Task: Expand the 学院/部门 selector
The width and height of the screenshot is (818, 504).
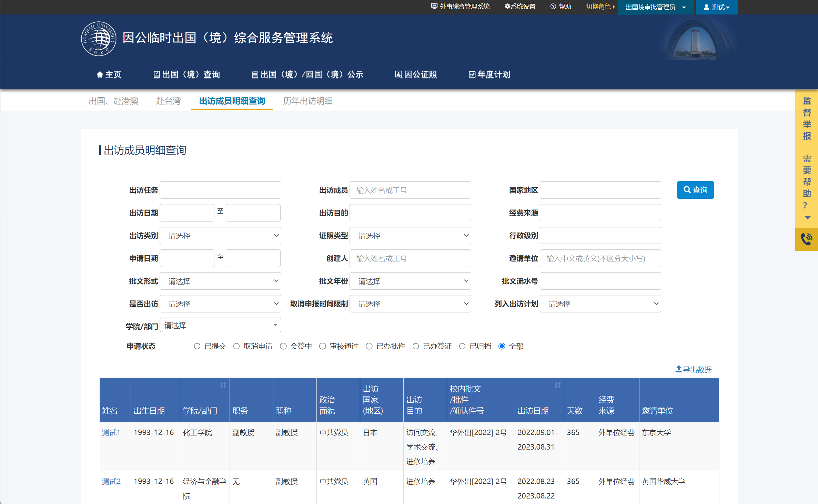Action: click(x=220, y=325)
